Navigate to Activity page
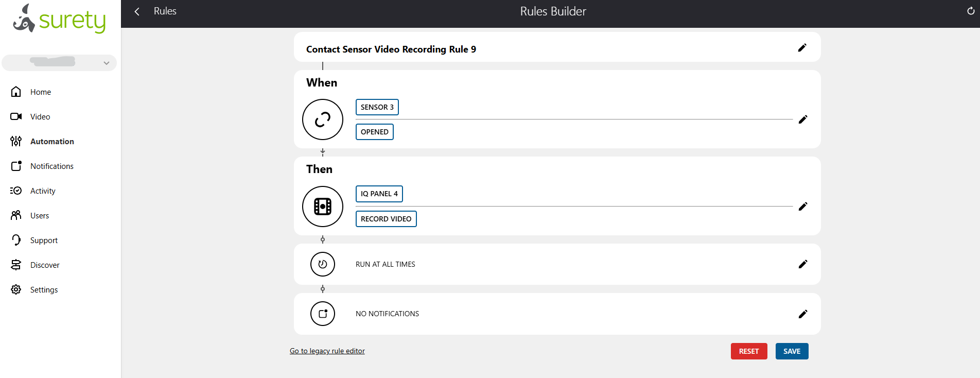The image size is (980, 378). coord(42,191)
